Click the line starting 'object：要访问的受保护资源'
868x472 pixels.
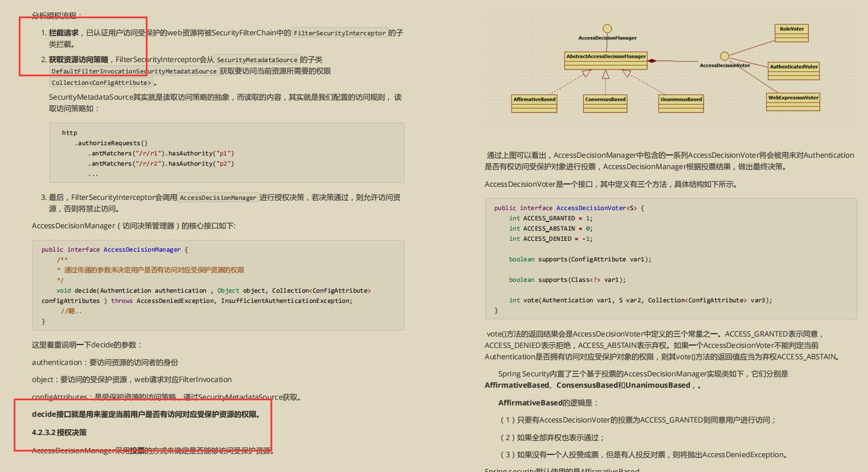pos(132,380)
